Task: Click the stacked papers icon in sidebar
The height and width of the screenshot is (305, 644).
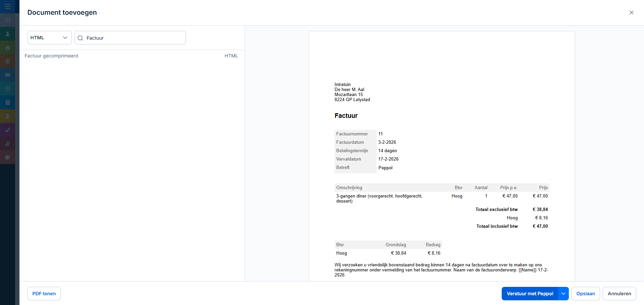Action: [7, 144]
